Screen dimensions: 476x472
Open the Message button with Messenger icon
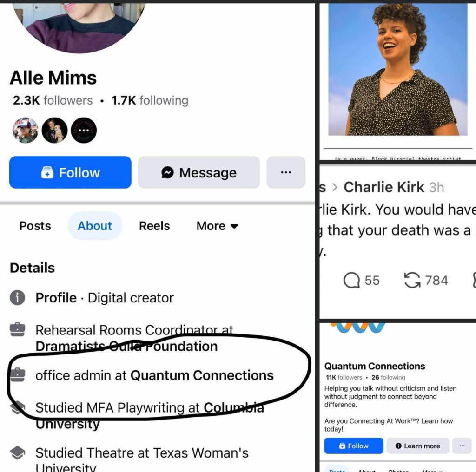[199, 172]
